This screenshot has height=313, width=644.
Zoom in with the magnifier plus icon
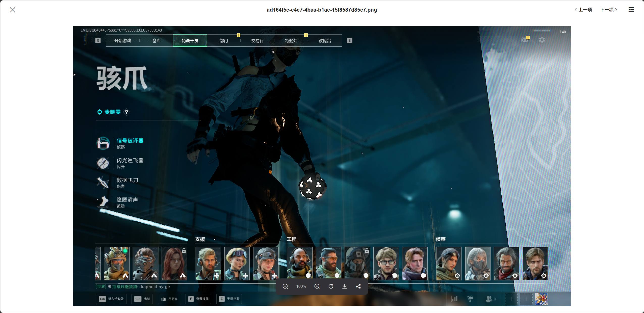tap(317, 286)
